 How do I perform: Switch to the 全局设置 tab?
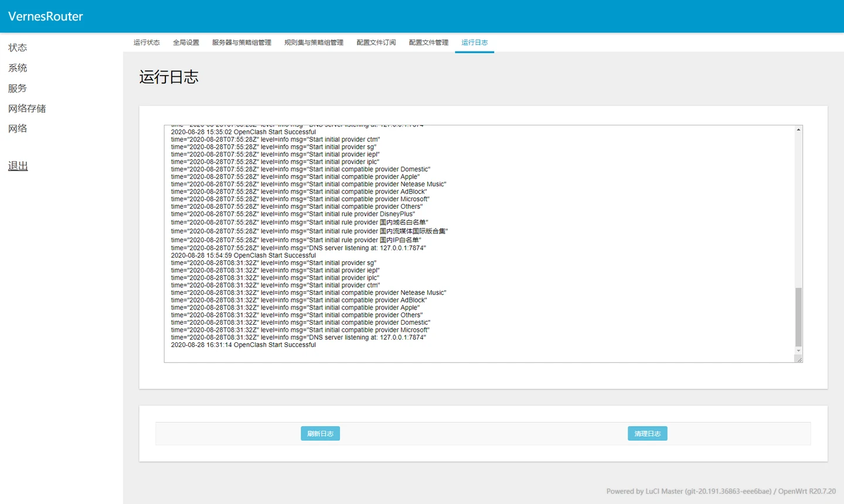(186, 42)
